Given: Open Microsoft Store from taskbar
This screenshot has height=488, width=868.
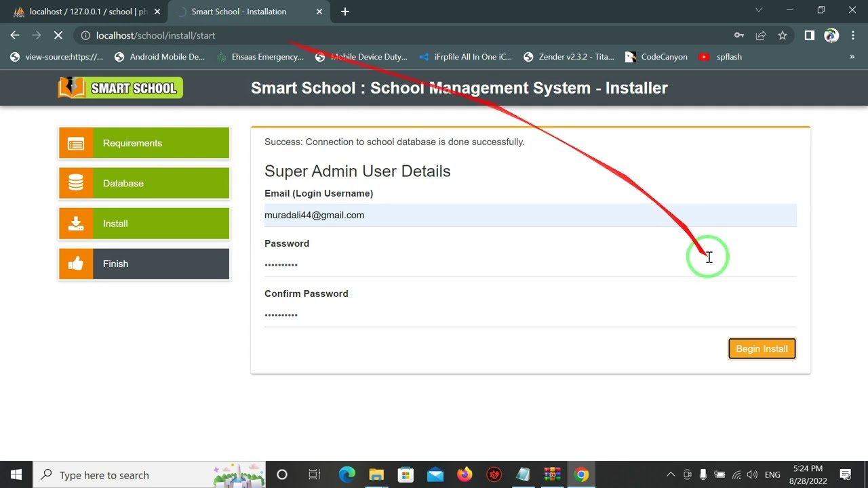Looking at the screenshot, I should 406,474.
